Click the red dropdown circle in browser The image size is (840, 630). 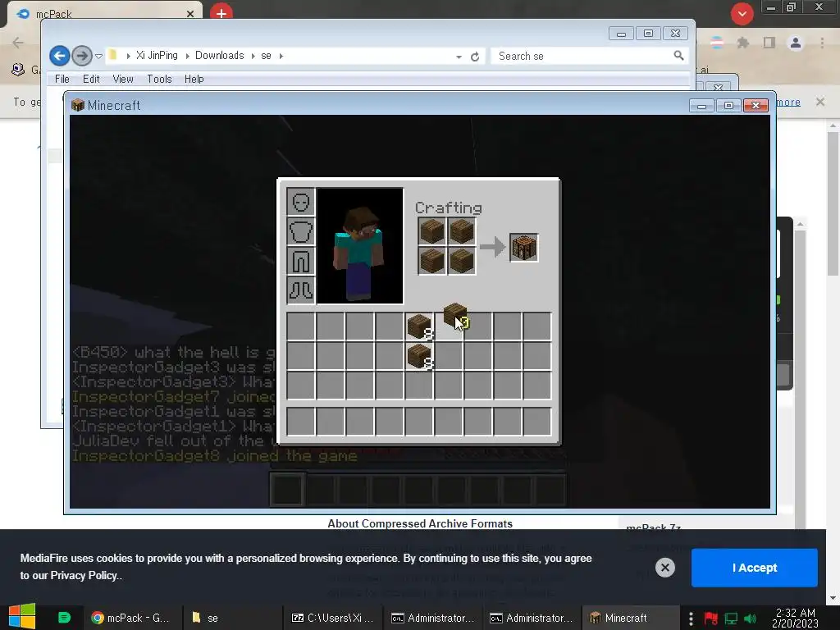[742, 14]
